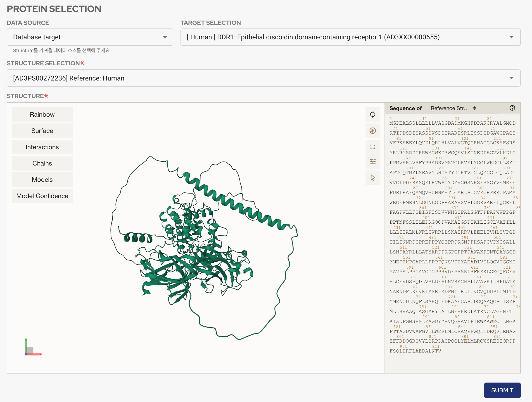The height and width of the screenshot is (402, 532).
Task: Color the structure by Chains
Action: coord(42,163)
